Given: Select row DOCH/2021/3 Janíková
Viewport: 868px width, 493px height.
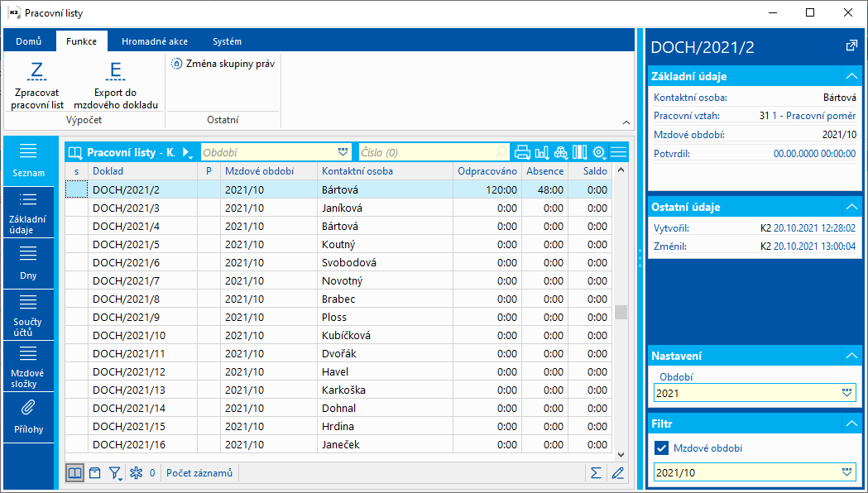Looking at the screenshot, I should (x=338, y=208).
